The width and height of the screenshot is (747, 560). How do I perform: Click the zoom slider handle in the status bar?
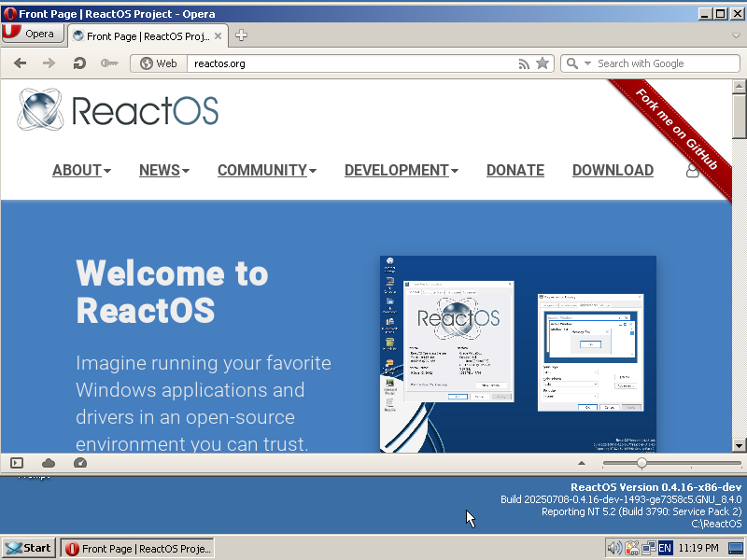641,463
